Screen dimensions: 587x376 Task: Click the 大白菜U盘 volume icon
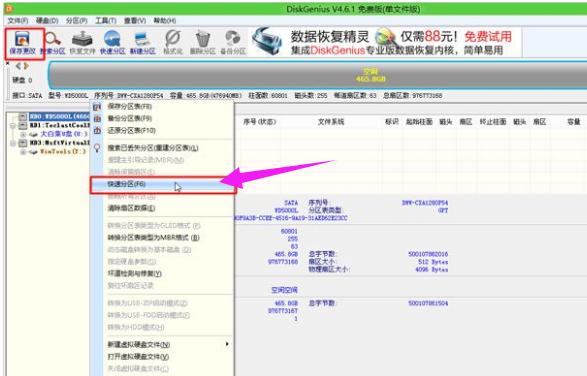[x=33, y=134]
